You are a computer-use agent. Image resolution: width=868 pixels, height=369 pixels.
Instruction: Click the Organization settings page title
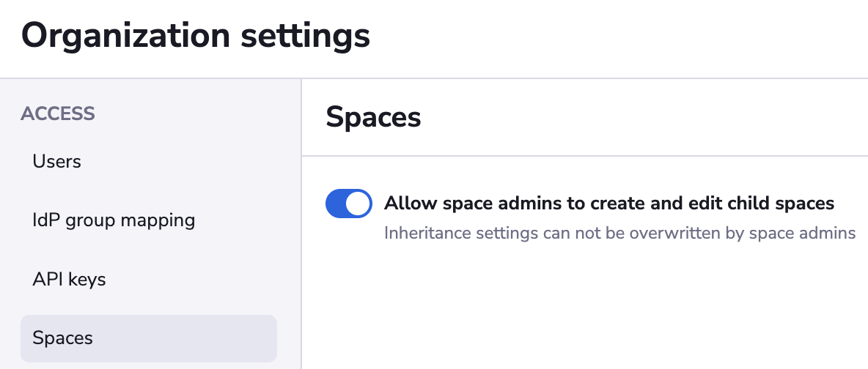click(196, 36)
